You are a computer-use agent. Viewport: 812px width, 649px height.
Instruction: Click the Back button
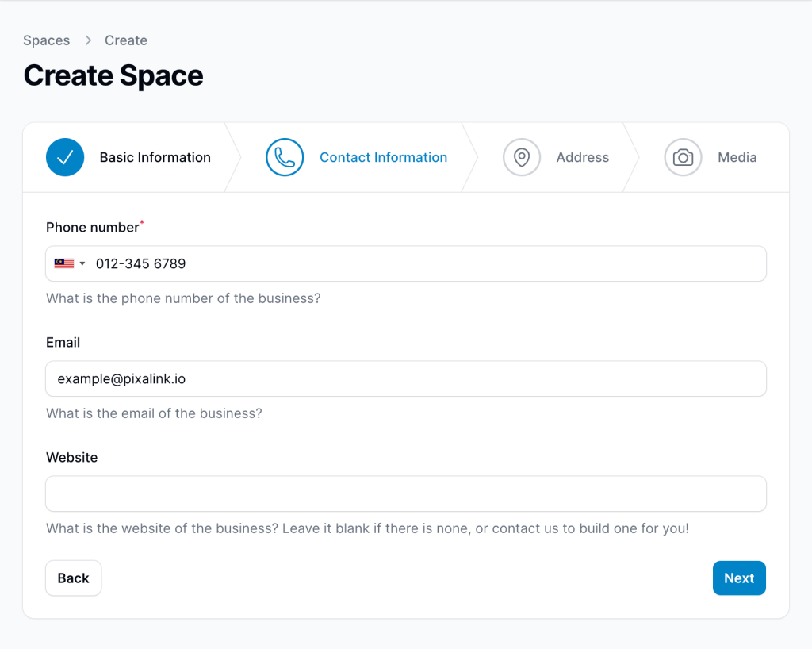click(74, 578)
